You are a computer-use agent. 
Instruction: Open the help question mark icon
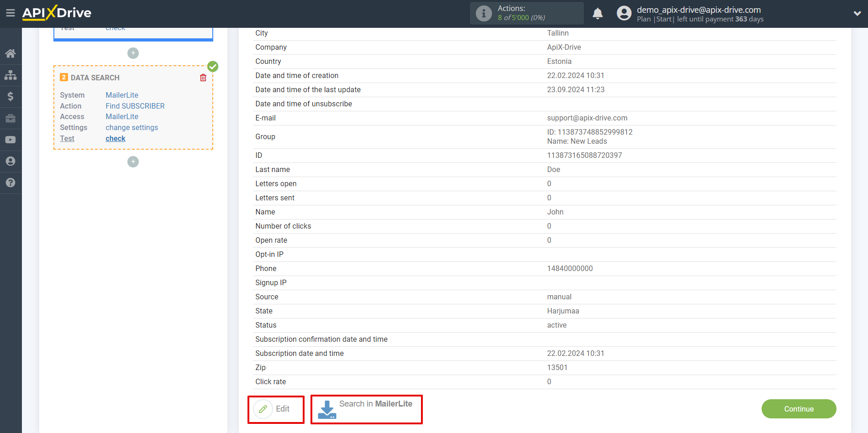[11, 183]
